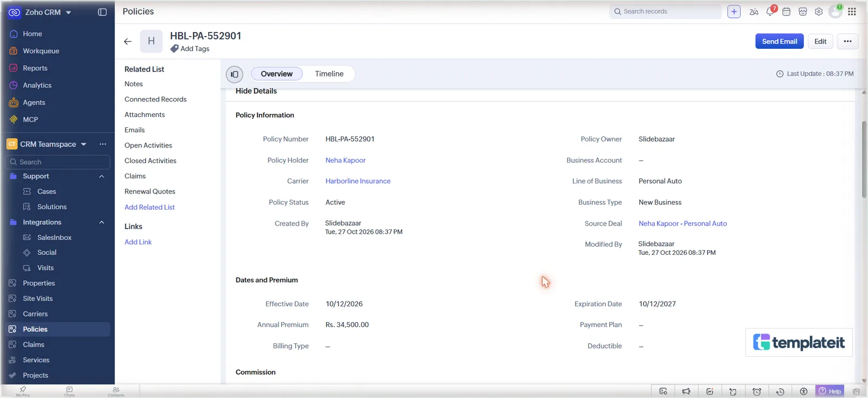Open the calendar icon in top bar
This screenshot has height=398, width=868.
(786, 11)
